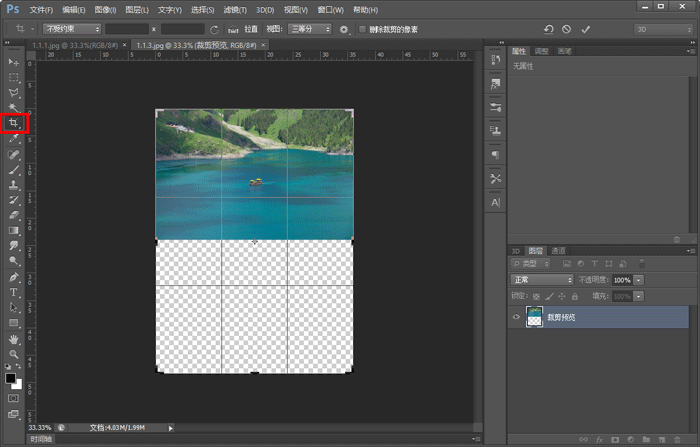Screen dimensions: 700x447
Task: Click the 拉直 straighten button
Action: [243, 29]
